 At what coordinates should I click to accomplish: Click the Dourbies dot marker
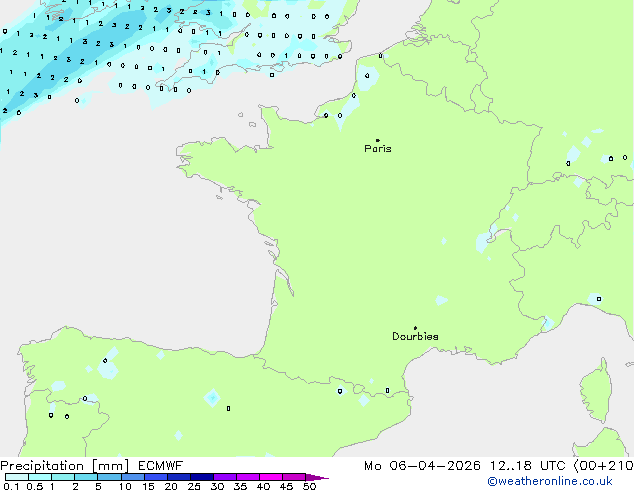(x=415, y=328)
